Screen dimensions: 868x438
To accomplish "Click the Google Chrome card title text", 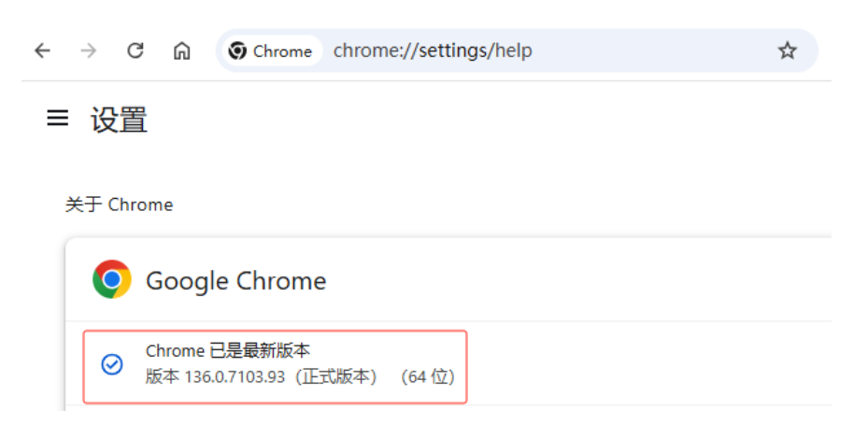I will pyautogui.click(x=235, y=281).
